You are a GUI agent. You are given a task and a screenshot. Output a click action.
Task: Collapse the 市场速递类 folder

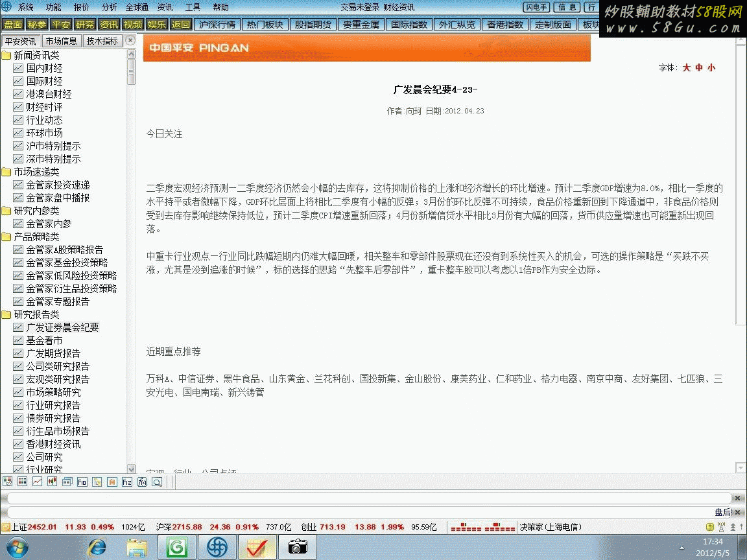click(6, 172)
